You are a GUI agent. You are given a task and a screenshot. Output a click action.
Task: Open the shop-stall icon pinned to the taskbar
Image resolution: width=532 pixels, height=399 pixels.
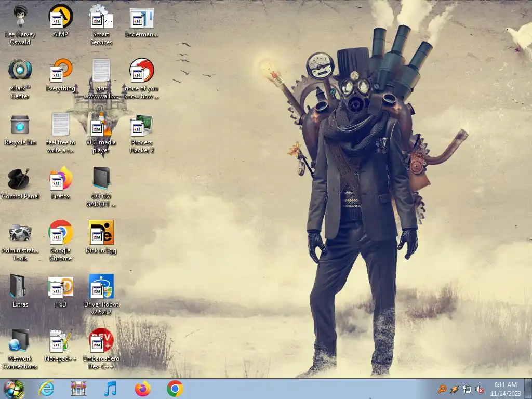click(78, 389)
